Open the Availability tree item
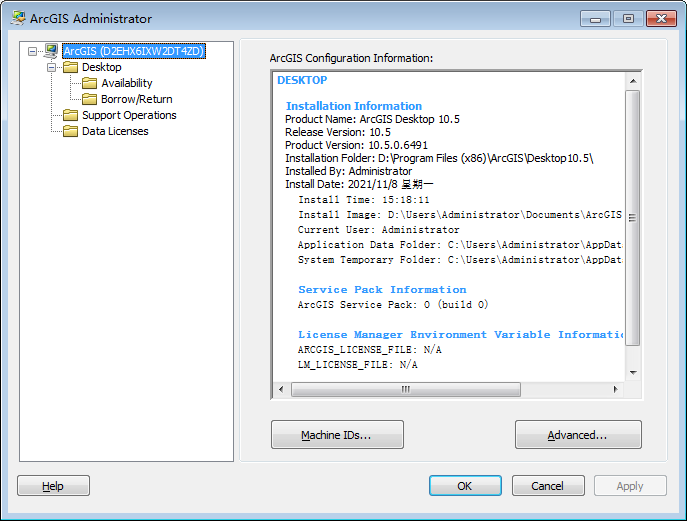This screenshot has height=521, width=687. click(x=127, y=83)
